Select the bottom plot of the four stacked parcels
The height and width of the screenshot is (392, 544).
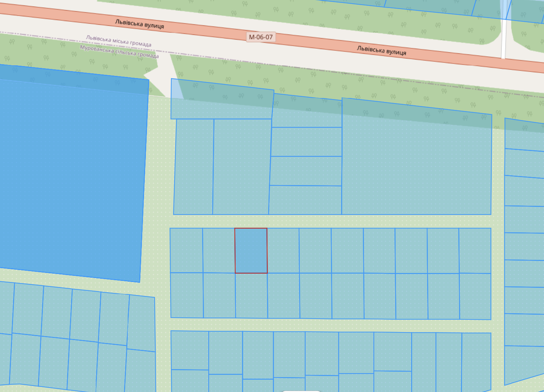305,200
